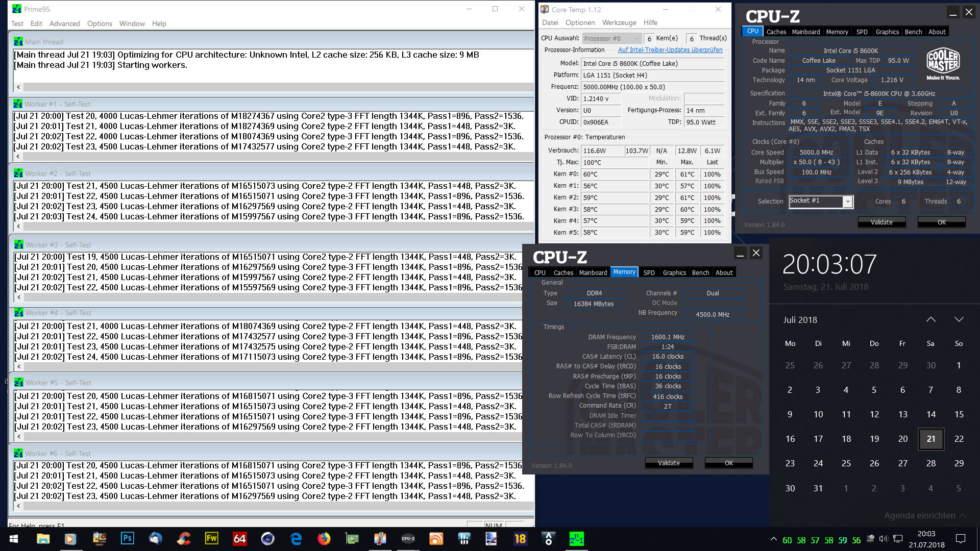The height and width of the screenshot is (551, 980).
Task: Open the Advanced menu in Prime95
Action: [x=64, y=23]
